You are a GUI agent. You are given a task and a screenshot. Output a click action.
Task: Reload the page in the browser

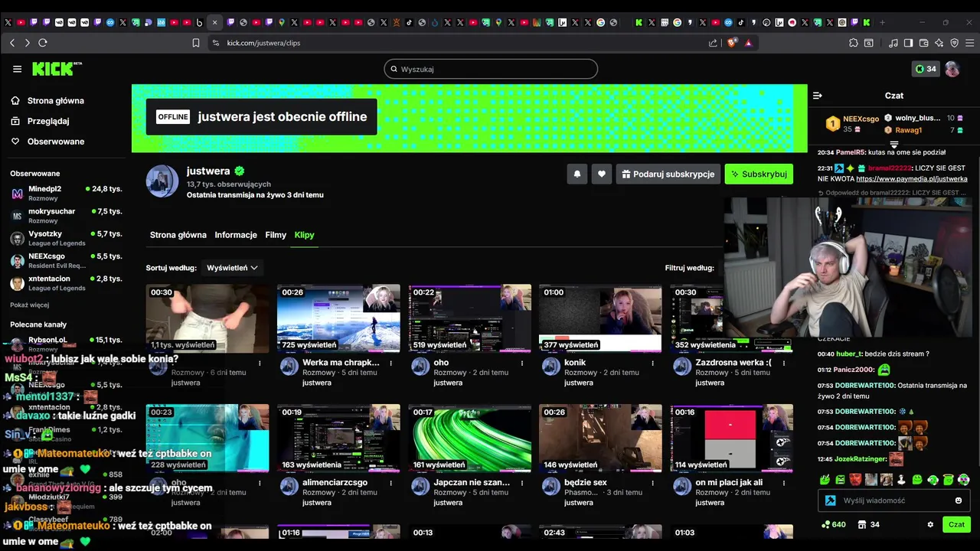pyautogui.click(x=43, y=43)
